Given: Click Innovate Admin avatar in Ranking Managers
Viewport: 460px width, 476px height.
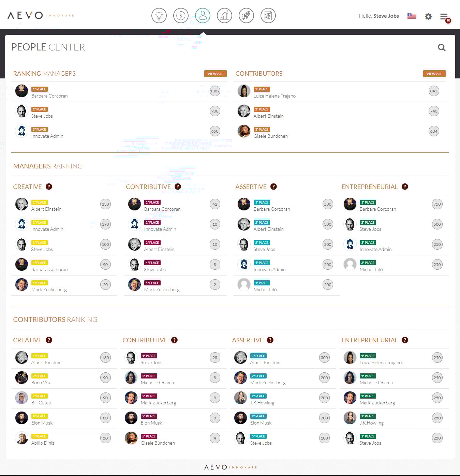Looking at the screenshot, I should (x=22, y=131).
